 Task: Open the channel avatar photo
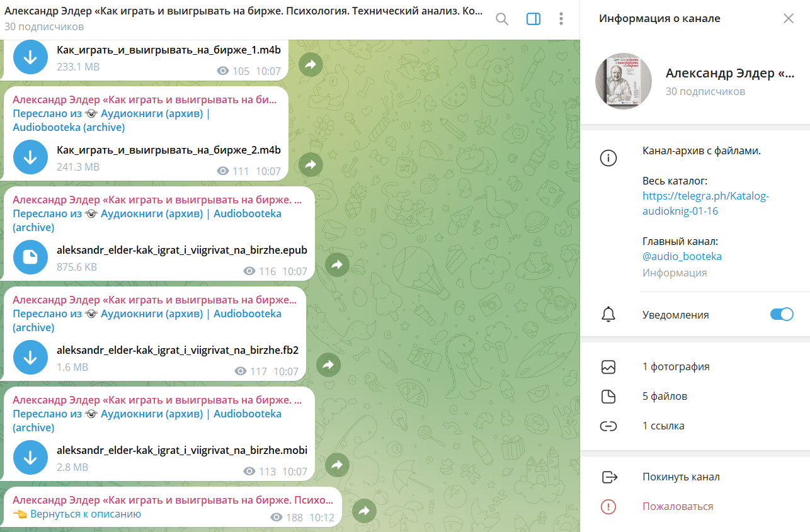pyautogui.click(x=624, y=81)
